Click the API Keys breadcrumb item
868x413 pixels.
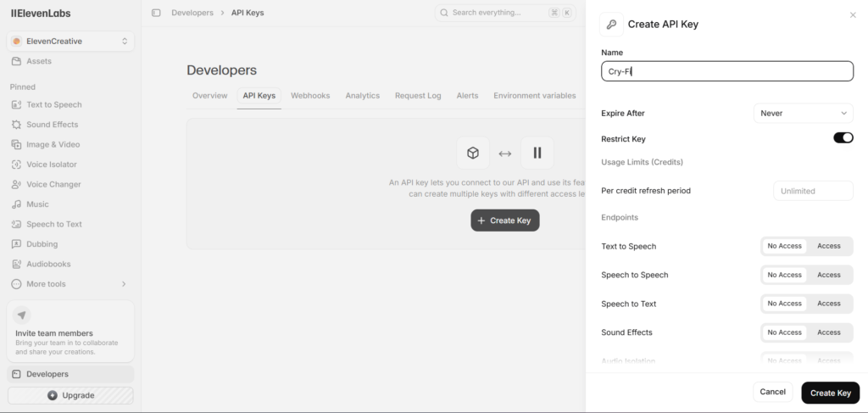point(248,13)
